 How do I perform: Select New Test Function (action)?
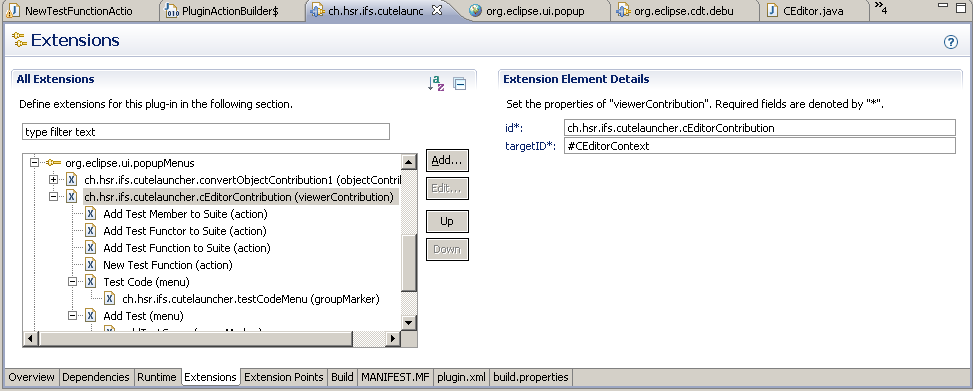click(168, 265)
